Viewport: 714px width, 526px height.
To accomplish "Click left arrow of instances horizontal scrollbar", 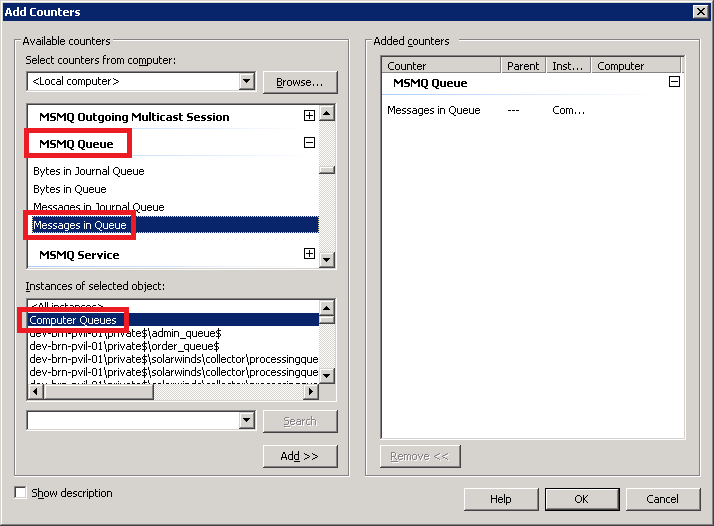I will point(36,391).
